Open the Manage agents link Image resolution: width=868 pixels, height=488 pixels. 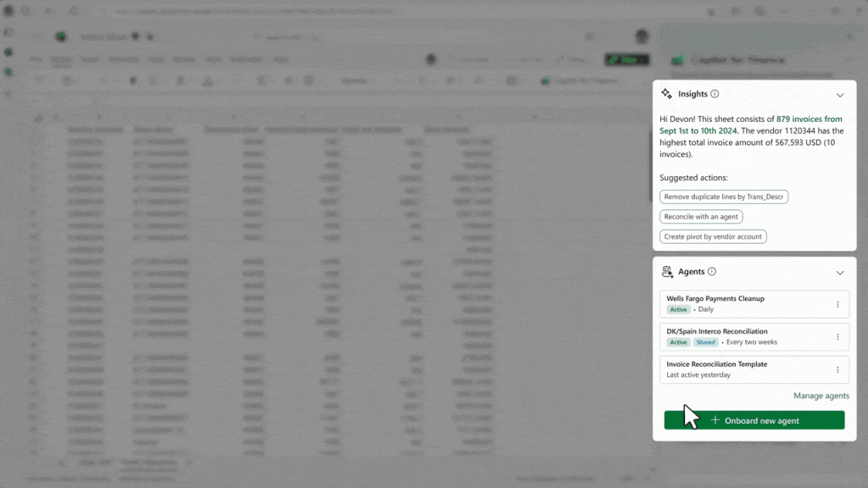pos(821,396)
